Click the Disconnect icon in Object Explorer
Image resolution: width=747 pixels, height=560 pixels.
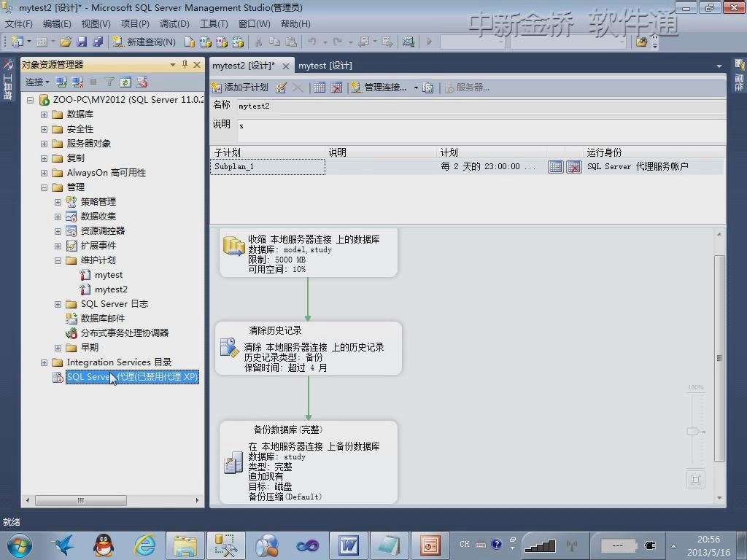coord(77,82)
